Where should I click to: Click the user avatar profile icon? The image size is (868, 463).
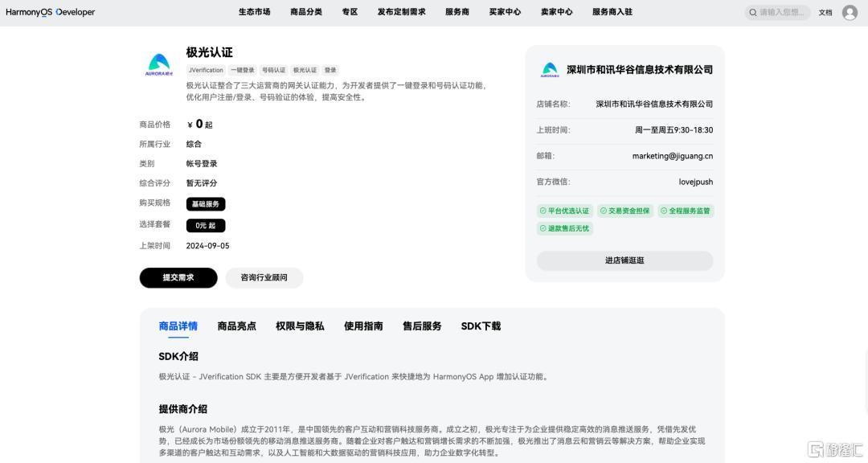pos(850,12)
